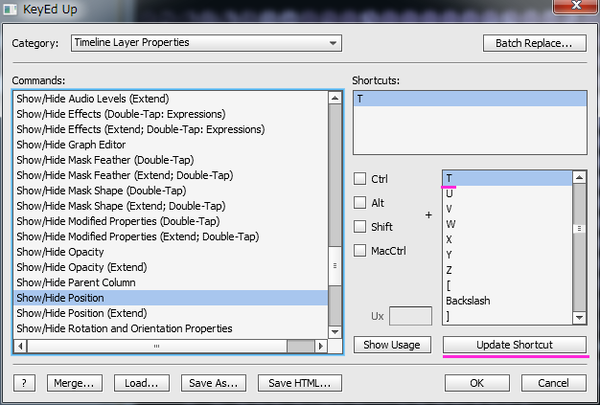Click the Show Usage button
This screenshot has width=600, height=405.
click(392, 345)
